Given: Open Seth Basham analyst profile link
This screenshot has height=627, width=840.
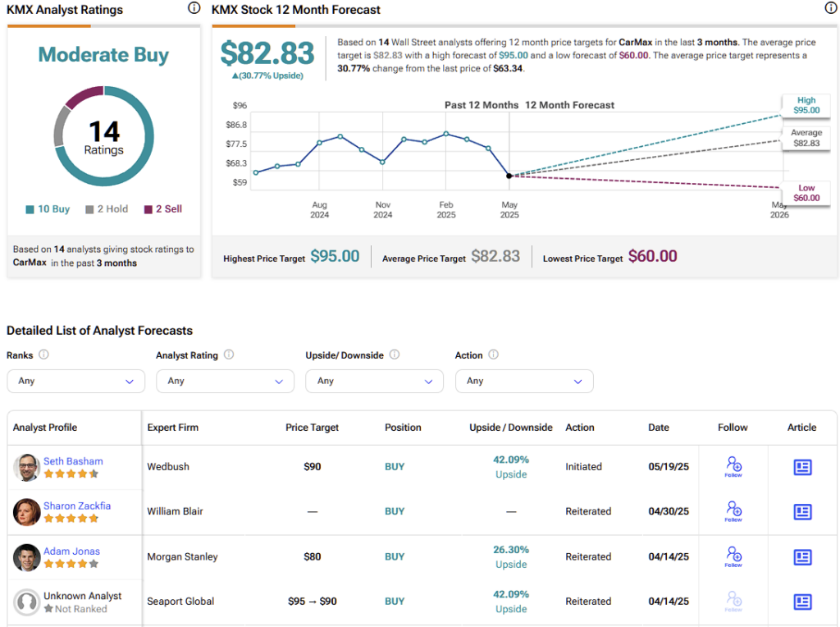Looking at the screenshot, I should (73, 461).
